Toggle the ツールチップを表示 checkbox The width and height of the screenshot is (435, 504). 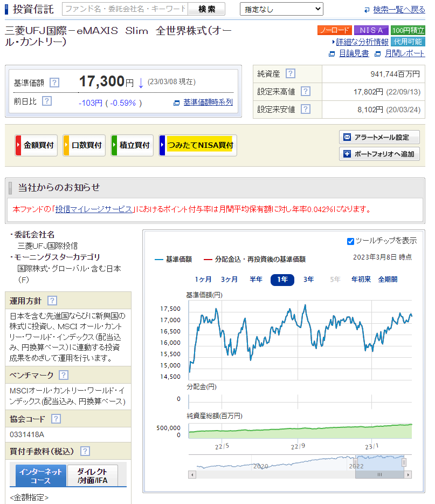coord(350,241)
